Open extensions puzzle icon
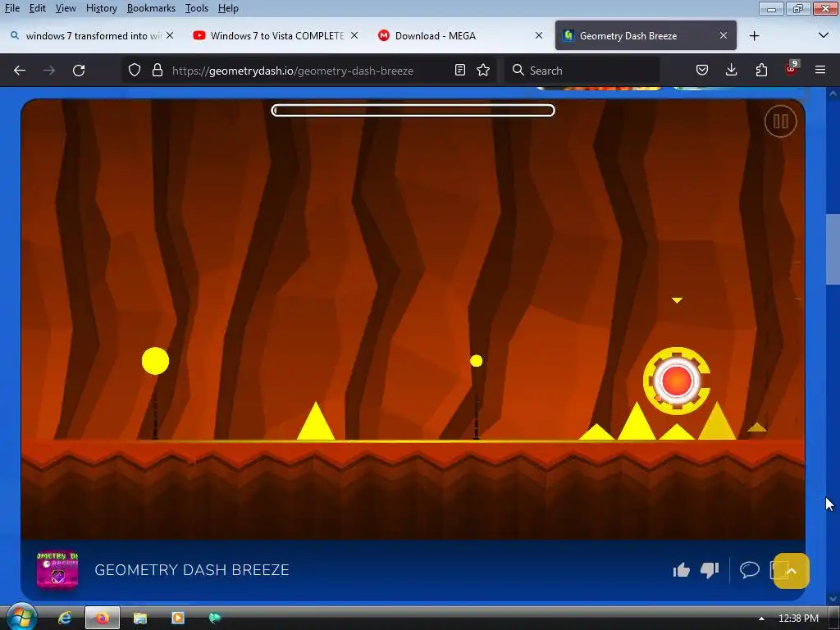Image resolution: width=840 pixels, height=630 pixels. 761,71
